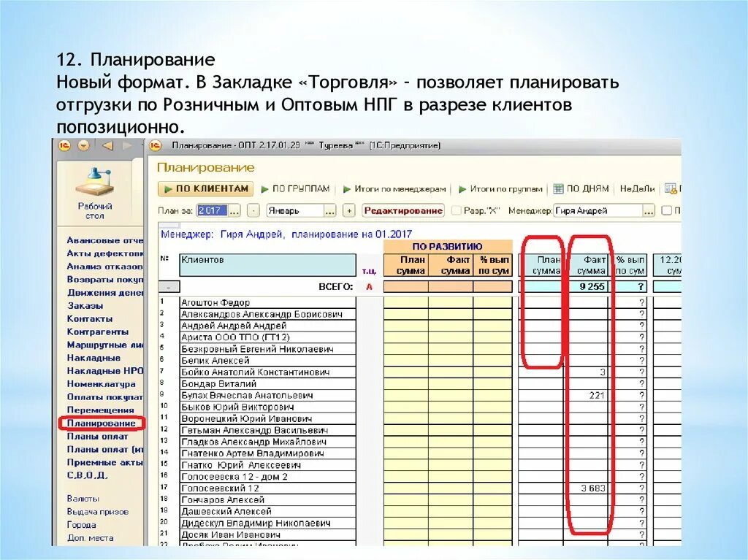The width and height of the screenshot is (748, 560).
Task: Open manager selector button next to Гиря Андрей
Action: click(x=649, y=211)
